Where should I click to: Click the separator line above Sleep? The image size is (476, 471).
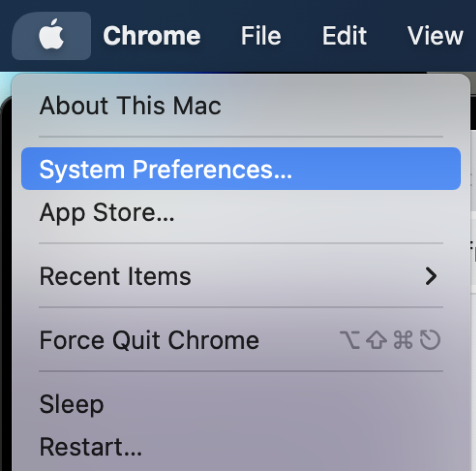click(241, 372)
